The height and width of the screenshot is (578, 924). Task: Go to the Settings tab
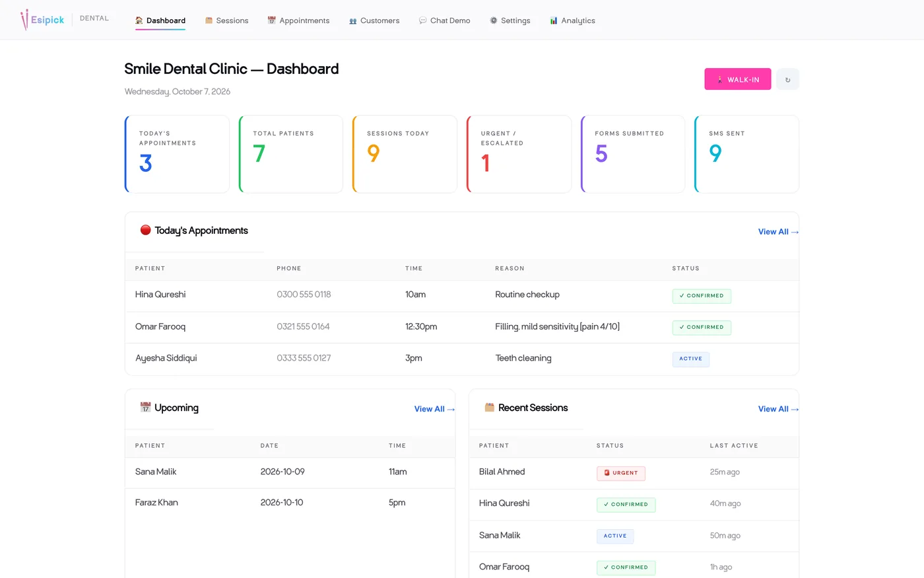pyautogui.click(x=510, y=20)
